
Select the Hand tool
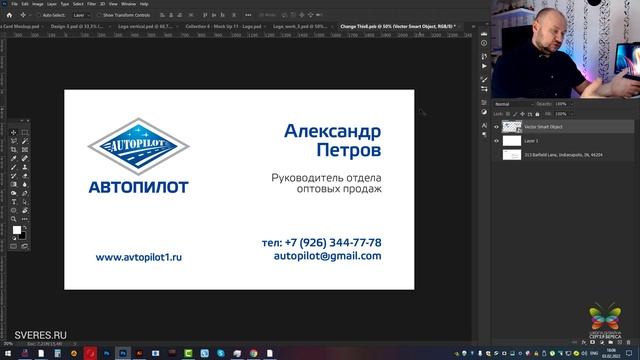pos(25,211)
